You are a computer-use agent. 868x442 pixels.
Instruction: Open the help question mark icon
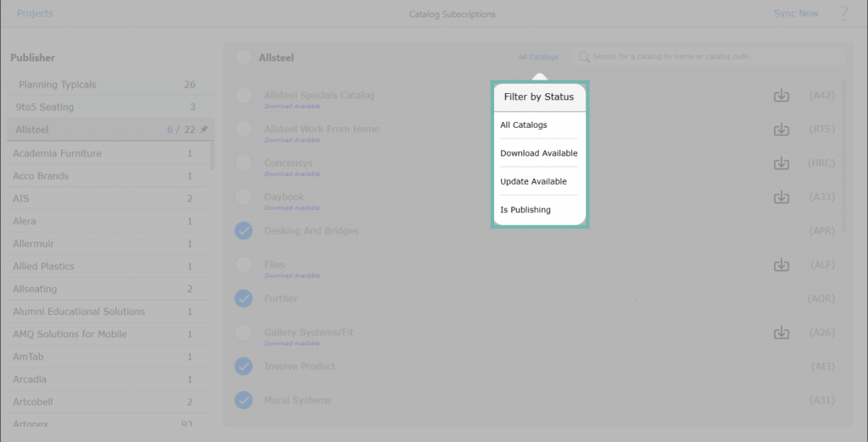click(x=843, y=14)
